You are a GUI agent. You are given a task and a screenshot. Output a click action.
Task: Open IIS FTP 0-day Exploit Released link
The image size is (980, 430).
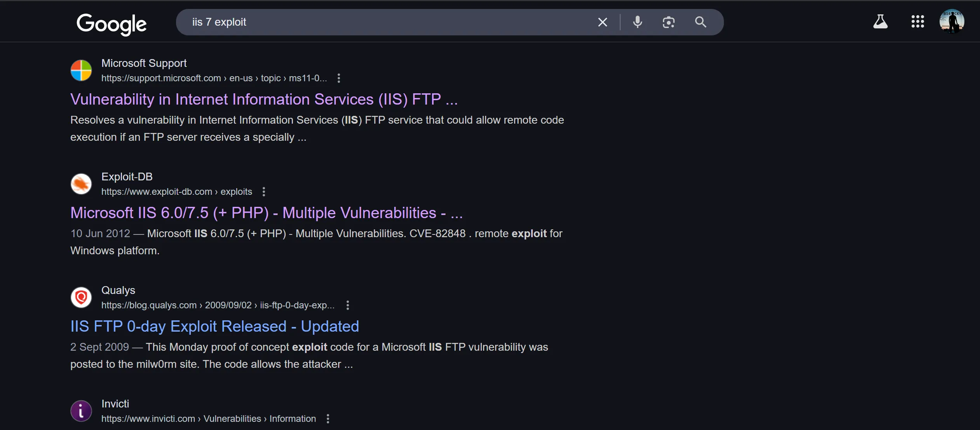pos(214,327)
